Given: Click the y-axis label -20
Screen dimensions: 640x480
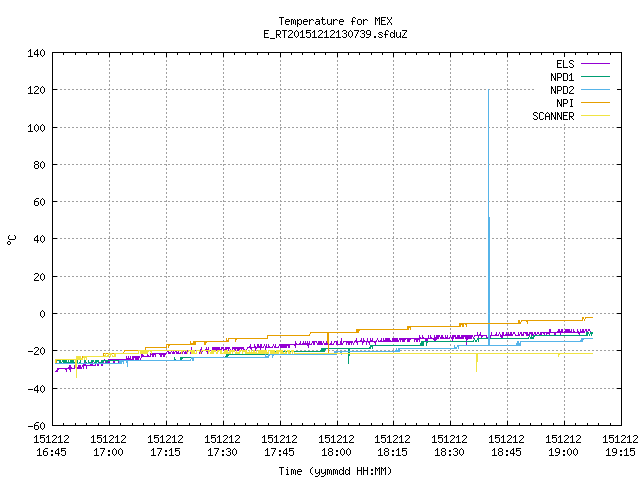Looking at the screenshot, I should click(x=36, y=351).
